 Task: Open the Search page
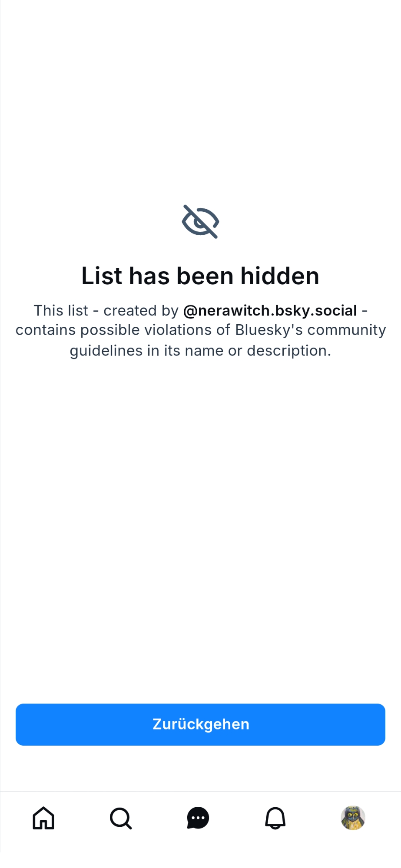coord(121,818)
